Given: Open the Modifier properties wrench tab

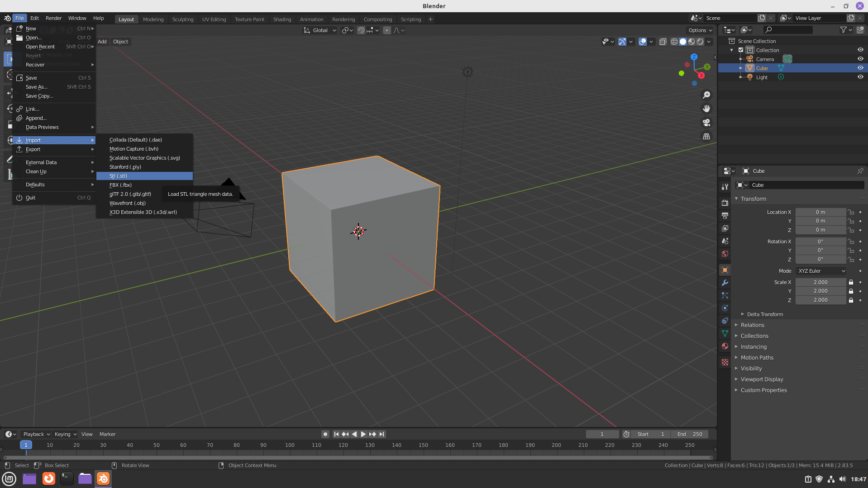Looking at the screenshot, I should click(x=725, y=283).
